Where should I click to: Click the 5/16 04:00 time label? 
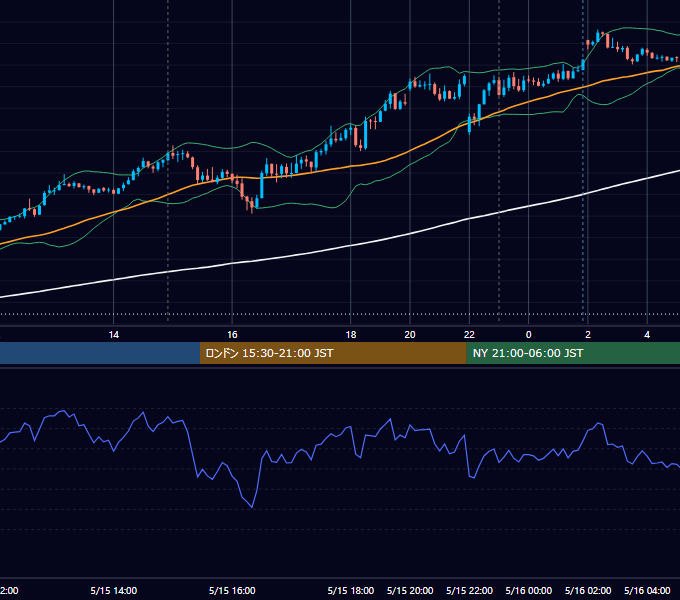coord(647,590)
